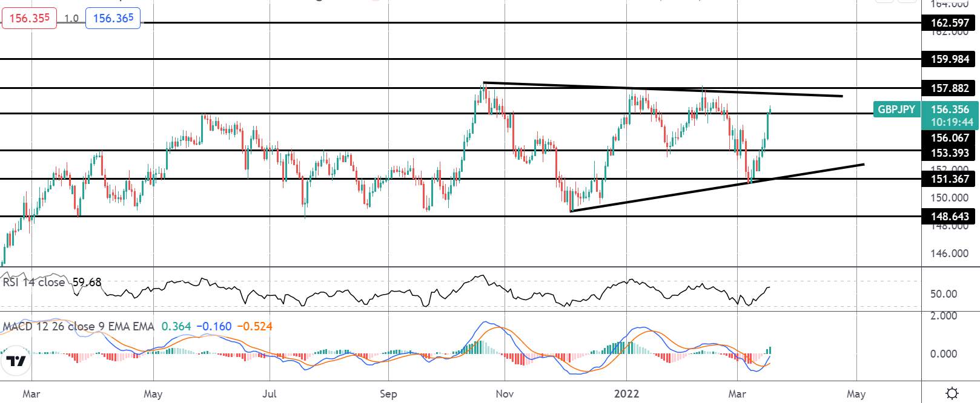Click the MACD 0.000 scale label
980x403 pixels.
pos(944,354)
